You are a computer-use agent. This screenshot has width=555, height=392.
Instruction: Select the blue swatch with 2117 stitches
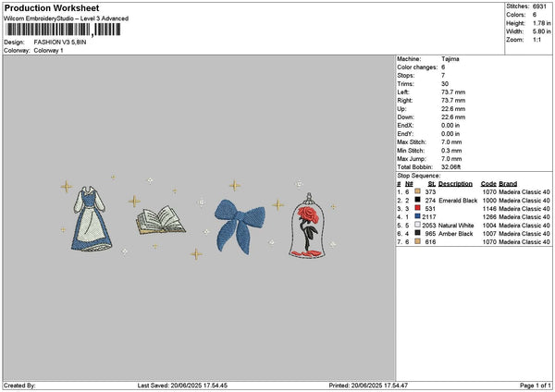[x=418, y=216]
